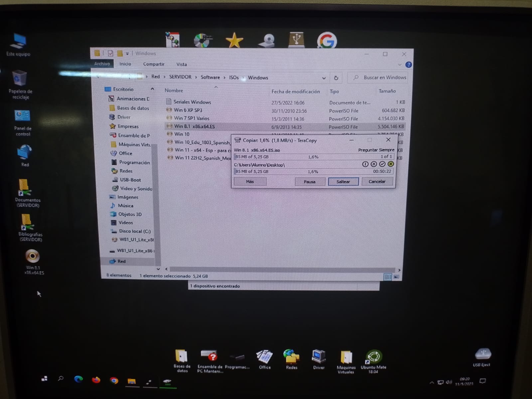The image size is (532, 399).
Task: Select the Win 7 SP1 Varios ISO
Action: click(192, 118)
